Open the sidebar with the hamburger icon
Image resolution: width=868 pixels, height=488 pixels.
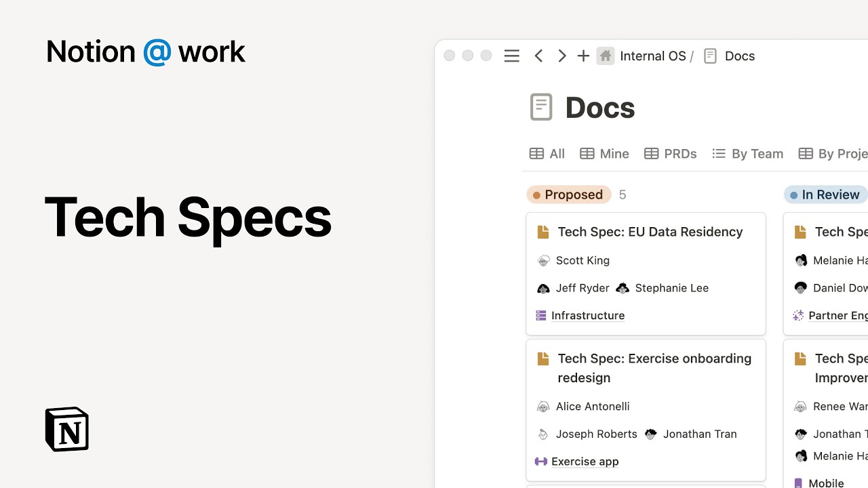pos(511,56)
